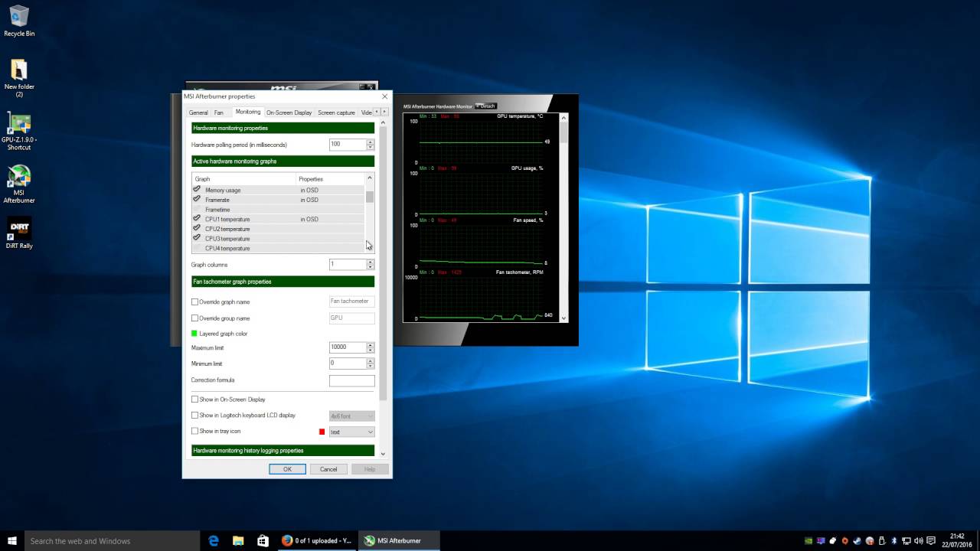Click the Cancel button
Screen dimensions: 980x551
point(328,469)
